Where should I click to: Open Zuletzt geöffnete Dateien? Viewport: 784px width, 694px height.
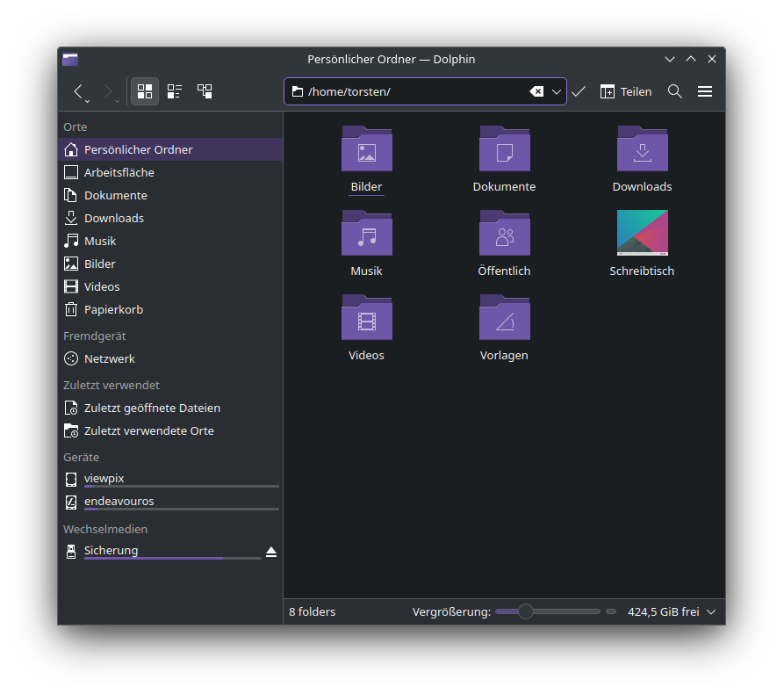(170, 408)
